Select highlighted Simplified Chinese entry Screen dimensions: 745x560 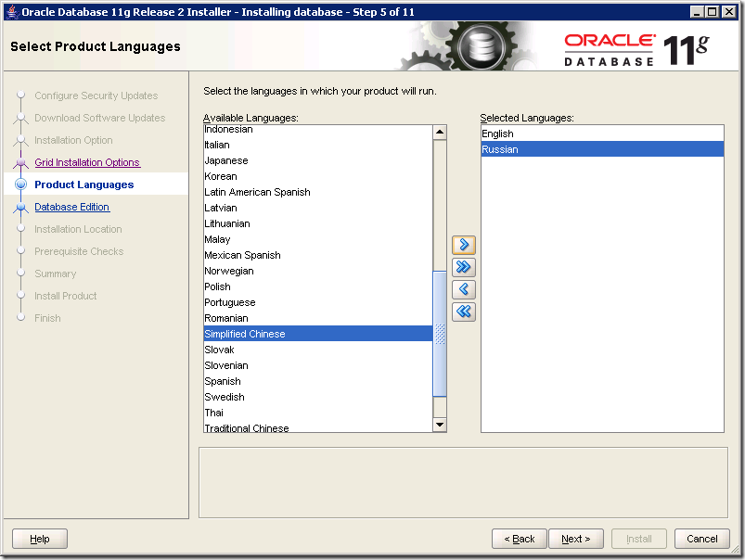pos(318,334)
